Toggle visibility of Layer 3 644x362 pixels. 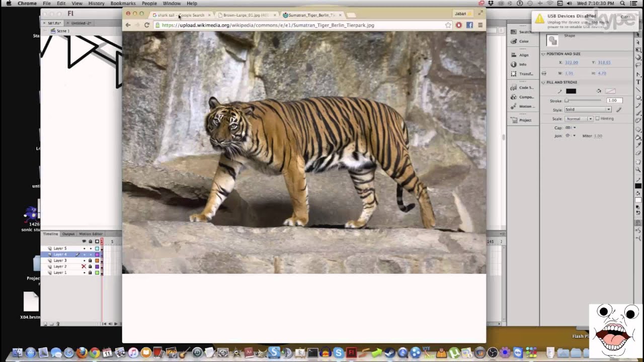pos(84,260)
